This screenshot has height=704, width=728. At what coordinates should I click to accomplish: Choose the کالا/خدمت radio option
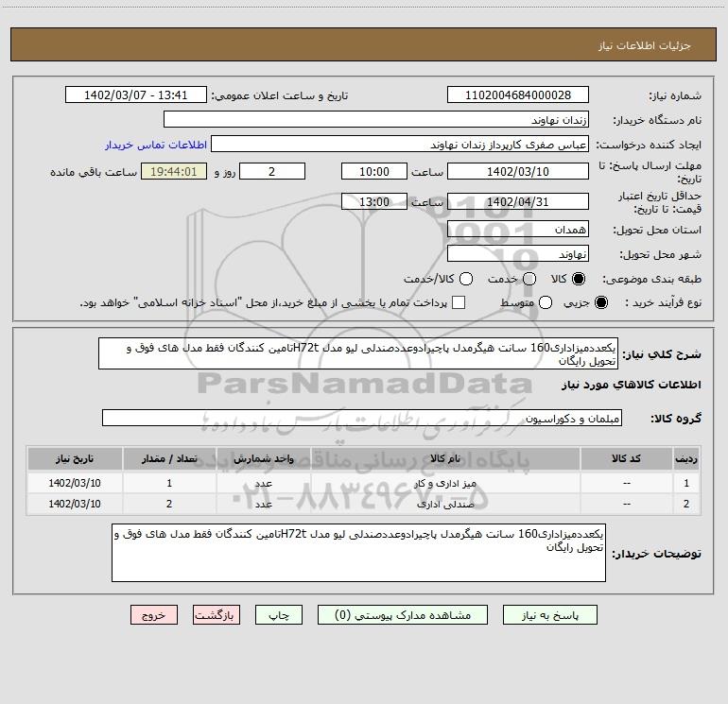pos(464,279)
